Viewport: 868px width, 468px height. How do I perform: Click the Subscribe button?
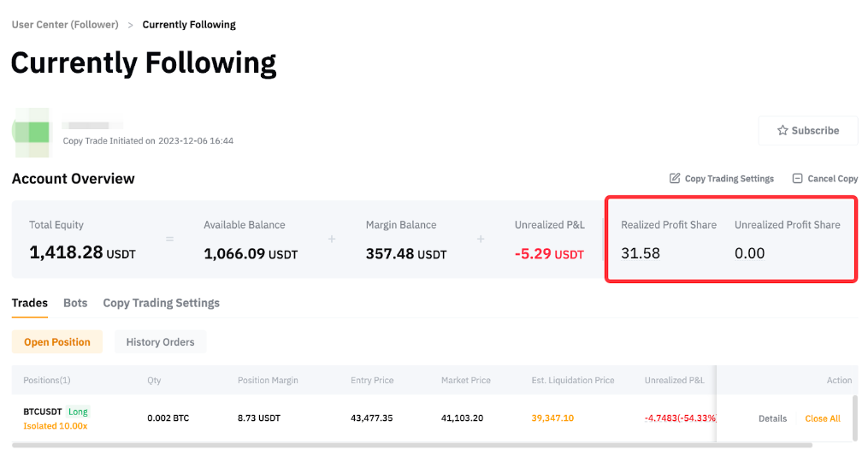point(807,131)
